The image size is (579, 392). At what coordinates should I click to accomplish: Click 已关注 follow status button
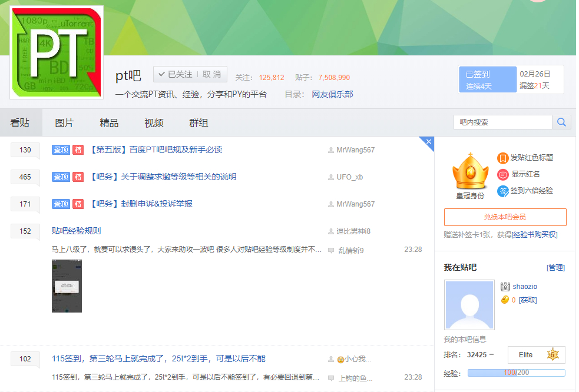click(x=176, y=74)
